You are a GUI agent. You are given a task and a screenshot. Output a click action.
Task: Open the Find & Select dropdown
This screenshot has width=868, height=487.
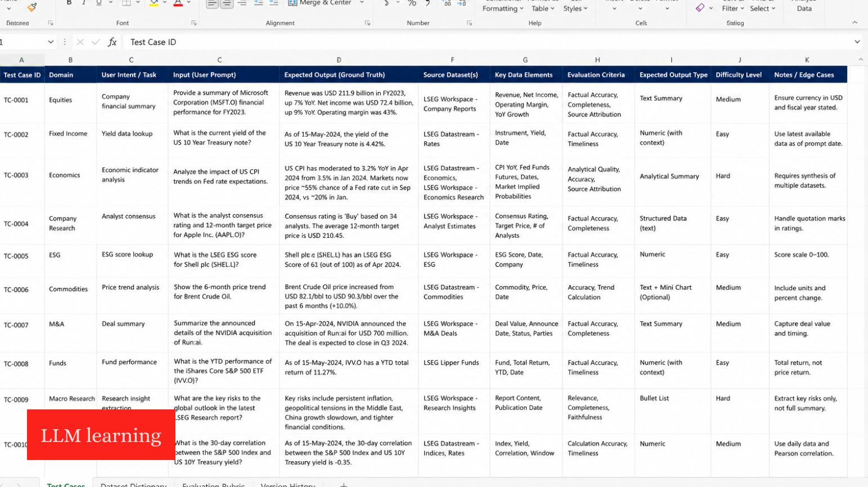[763, 6]
